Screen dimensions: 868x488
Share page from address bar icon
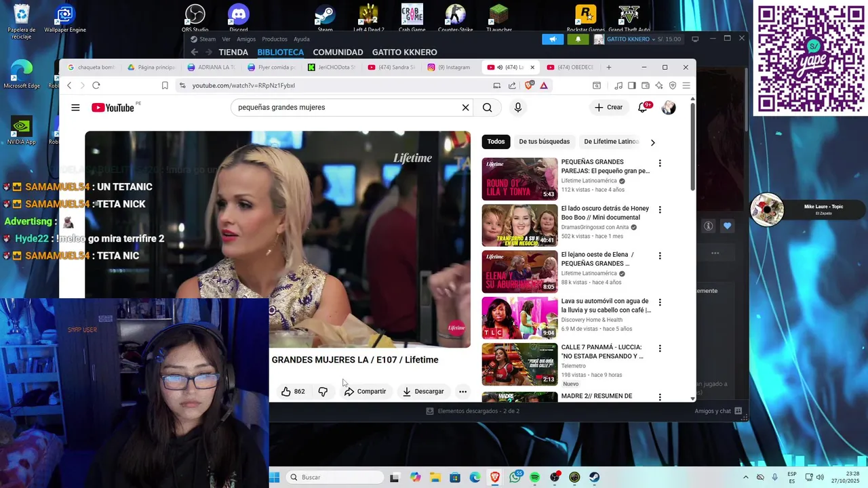pyautogui.click(x=512, y=85)
